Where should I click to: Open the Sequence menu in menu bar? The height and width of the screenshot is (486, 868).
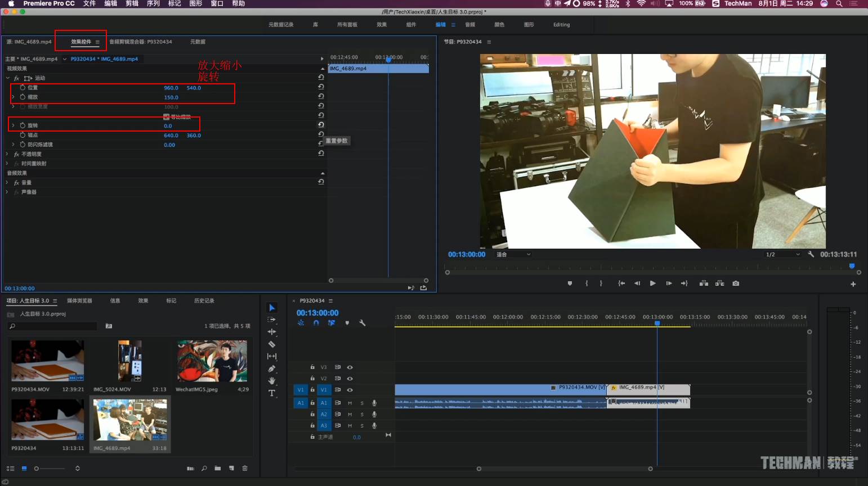tap(153, 3)
